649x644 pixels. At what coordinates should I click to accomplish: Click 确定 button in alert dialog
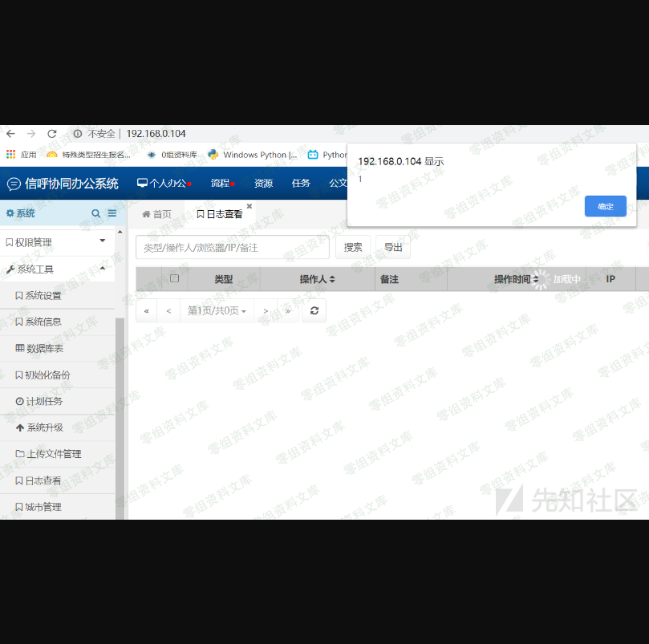[605, 206]
